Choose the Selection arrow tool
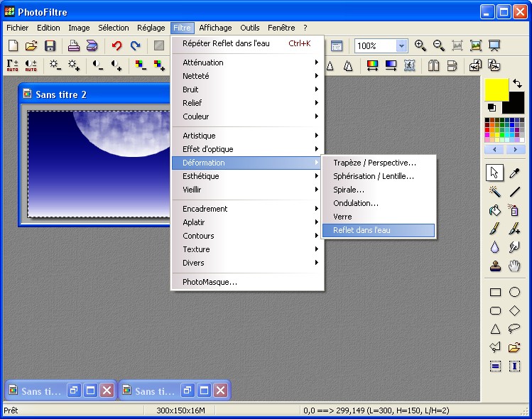Screen dimensions: 532x419 494,173
